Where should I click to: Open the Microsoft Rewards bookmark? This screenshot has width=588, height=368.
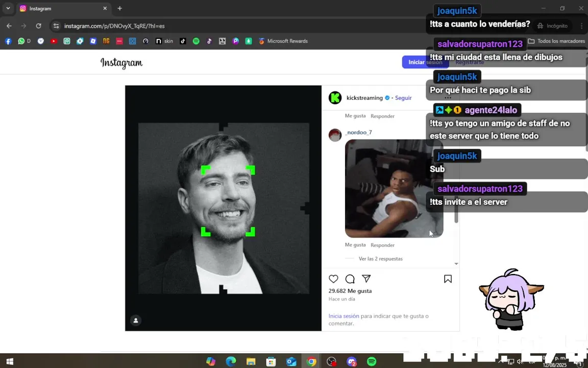coord(283,41)
